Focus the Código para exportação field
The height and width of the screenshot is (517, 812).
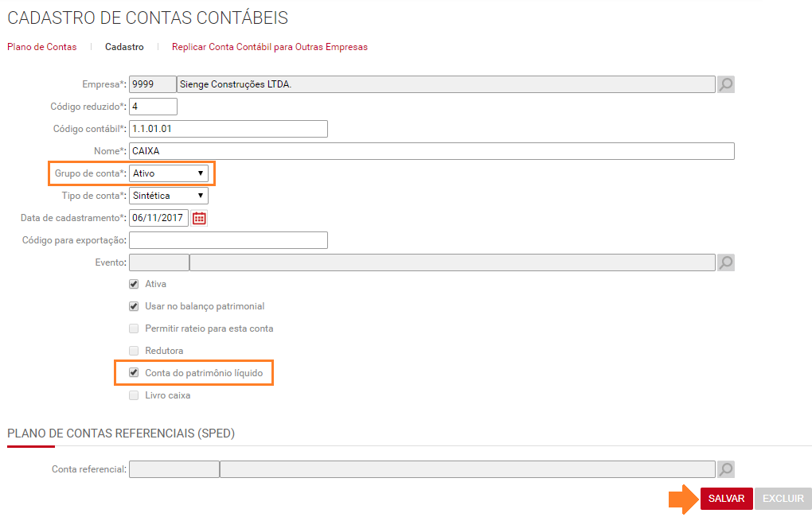coord(228,240)
